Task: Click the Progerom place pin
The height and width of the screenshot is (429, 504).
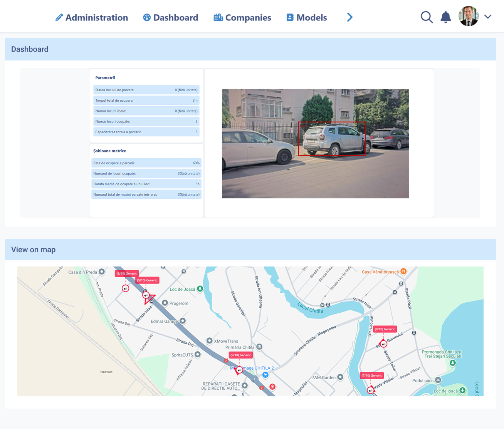Action: 165,303
